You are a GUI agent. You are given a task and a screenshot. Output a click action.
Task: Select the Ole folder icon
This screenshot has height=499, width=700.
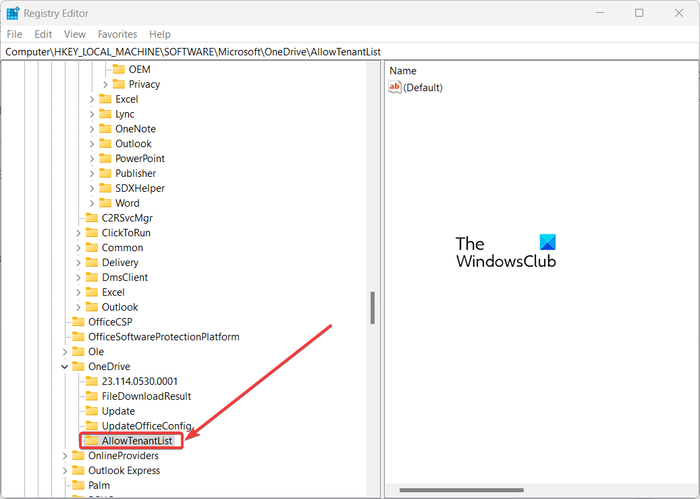79,351
